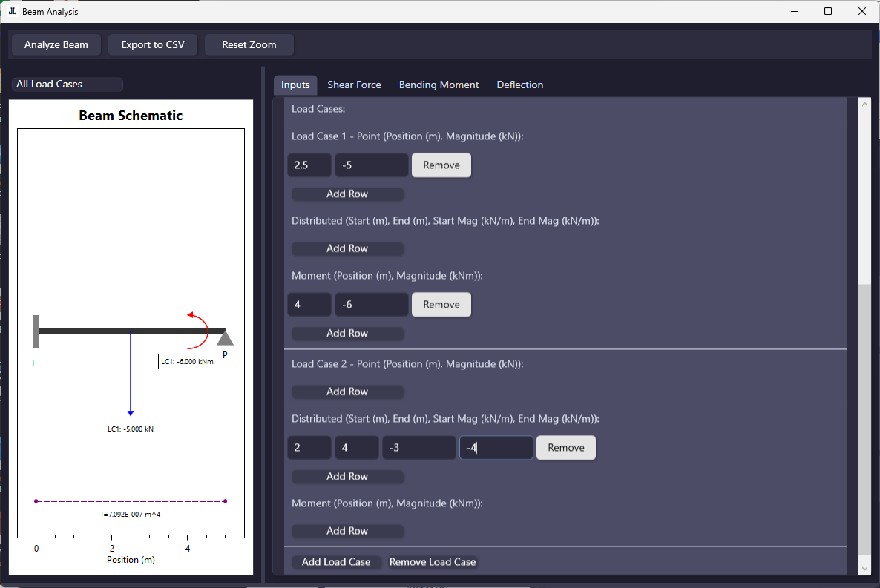Click Remove Load Case button

point(433,562)
